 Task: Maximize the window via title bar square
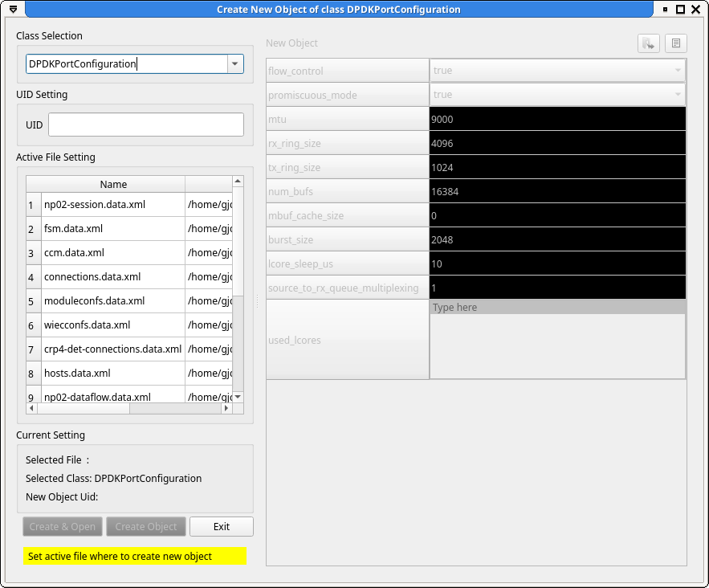[680, 9]
